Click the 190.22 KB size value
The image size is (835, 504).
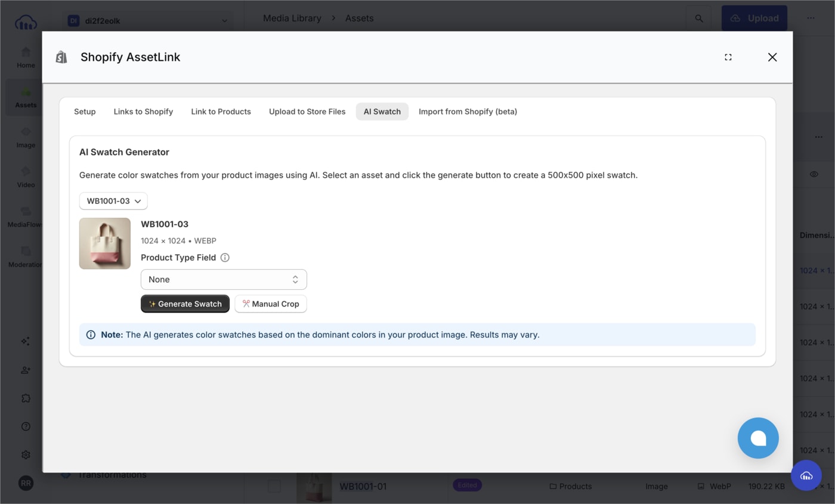point(766,486)
